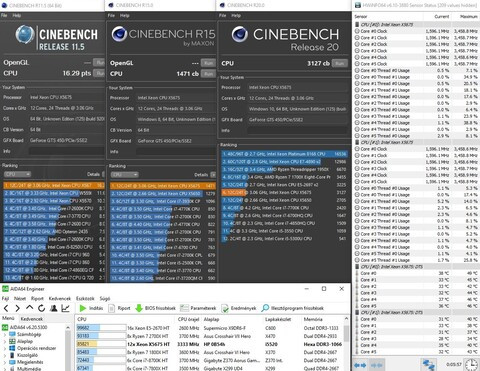Open CPU ranking dropdown in Cinebench R15
This screenshot has height=371, width=480.
coord(124,175)
